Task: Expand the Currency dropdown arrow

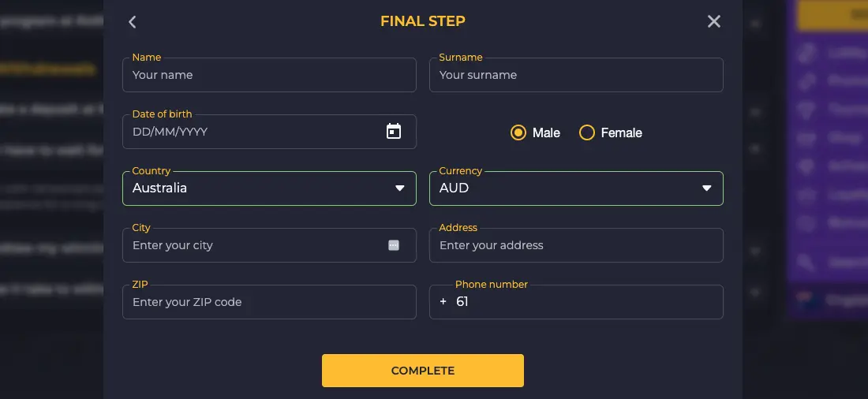Action: pos(706,188)
